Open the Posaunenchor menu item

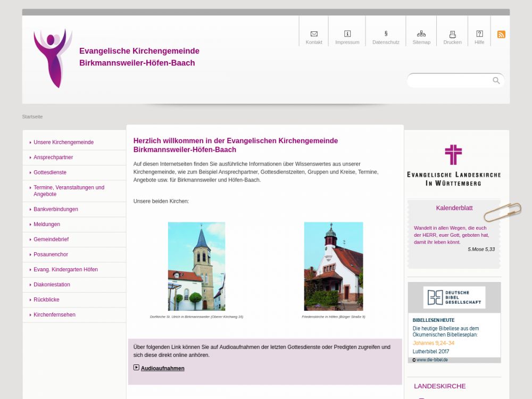(51, 255)
